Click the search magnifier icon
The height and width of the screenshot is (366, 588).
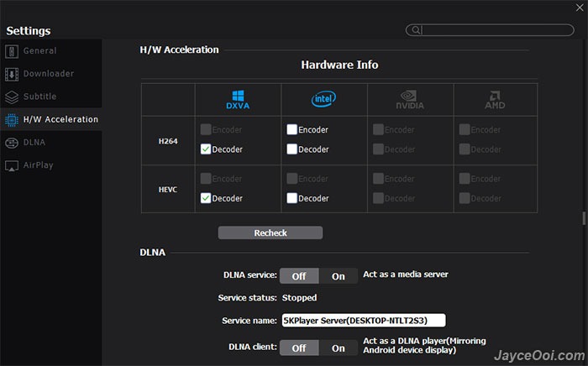pyautogui.click(x=416, y=30)
